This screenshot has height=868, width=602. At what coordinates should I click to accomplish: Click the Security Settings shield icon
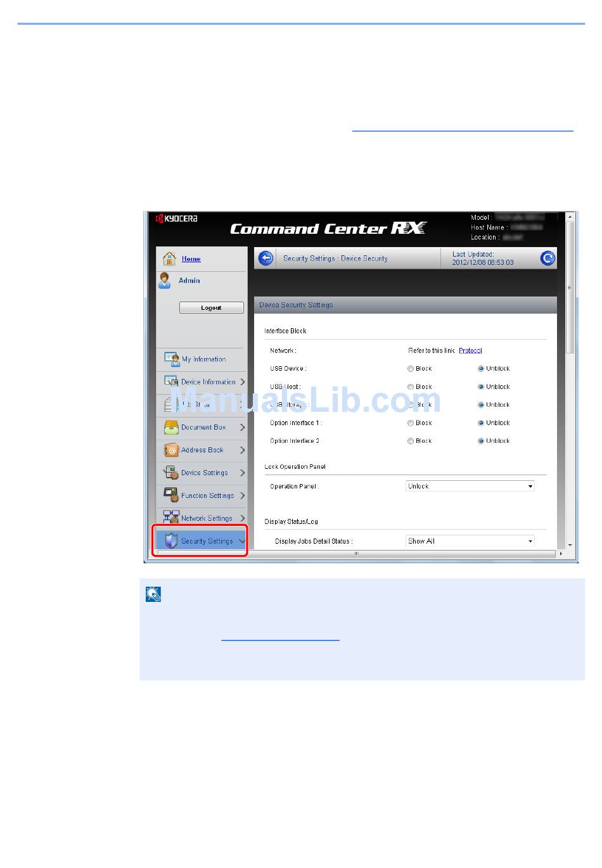click(x=171, y=541)
